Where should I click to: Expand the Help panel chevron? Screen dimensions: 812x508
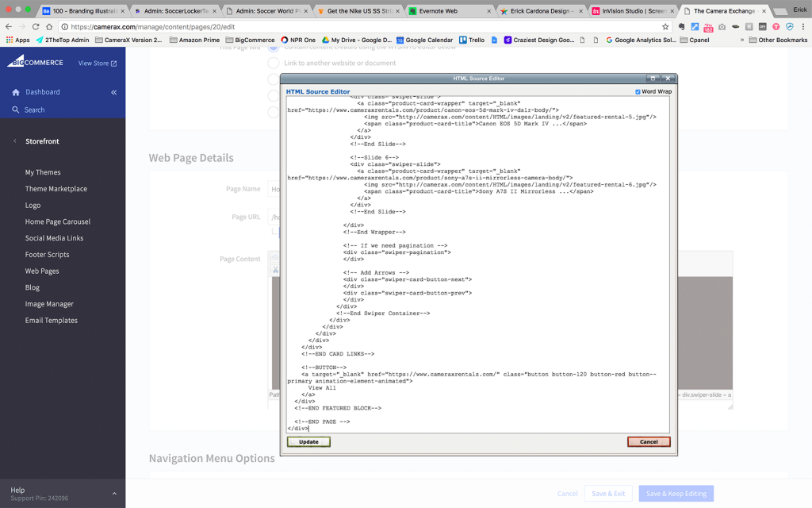pyautogui.click(x=114, y=494)
